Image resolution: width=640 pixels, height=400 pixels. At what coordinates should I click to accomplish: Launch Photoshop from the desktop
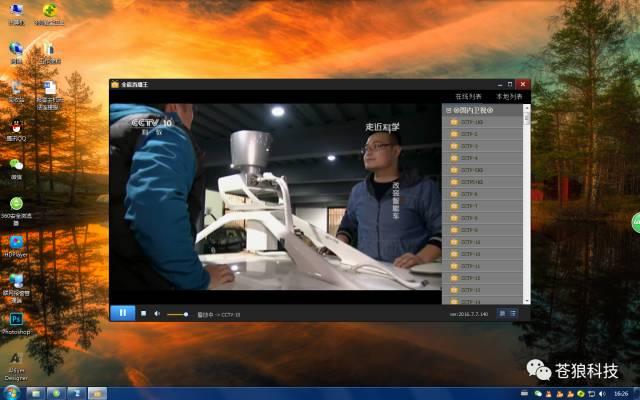click(16, 320)
